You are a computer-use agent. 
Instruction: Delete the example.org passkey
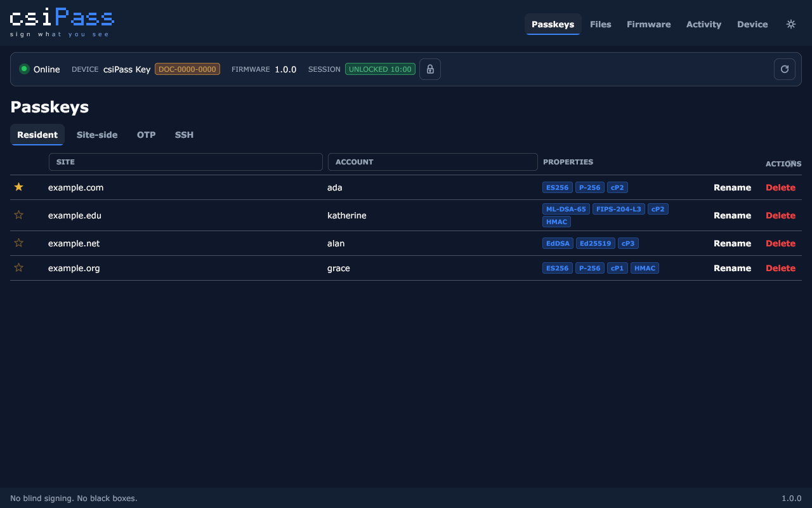(x=780, y=268)
